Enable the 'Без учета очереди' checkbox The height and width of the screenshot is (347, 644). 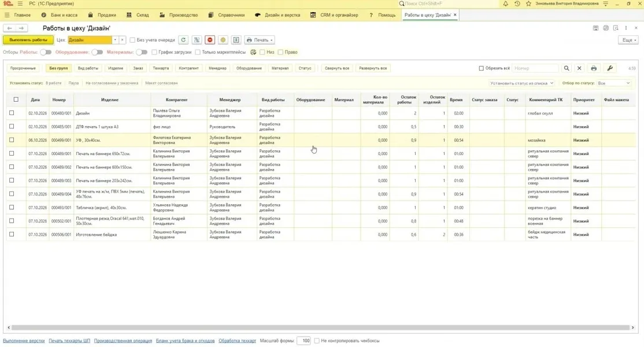point(132,40)
